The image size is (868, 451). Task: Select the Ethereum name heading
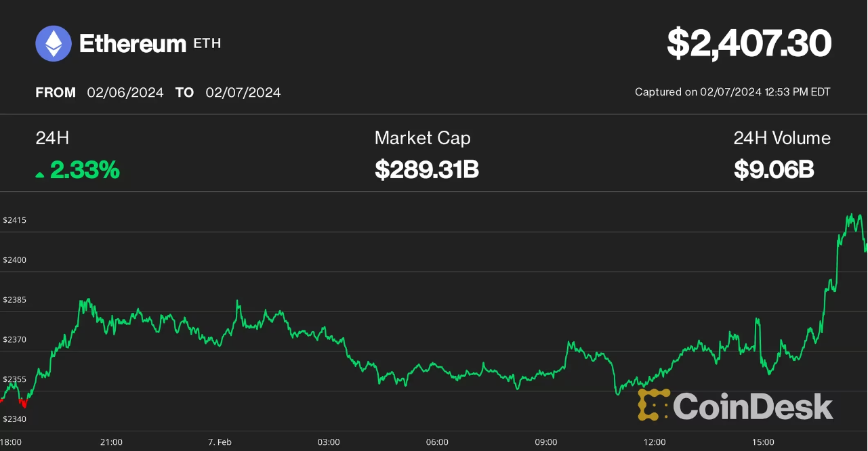[x=133, y=44]
